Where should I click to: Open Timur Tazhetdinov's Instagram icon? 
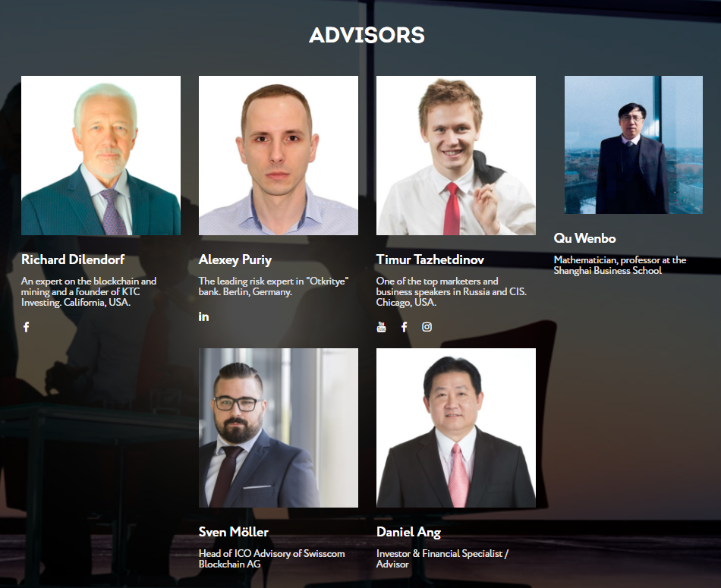(427, 327)
